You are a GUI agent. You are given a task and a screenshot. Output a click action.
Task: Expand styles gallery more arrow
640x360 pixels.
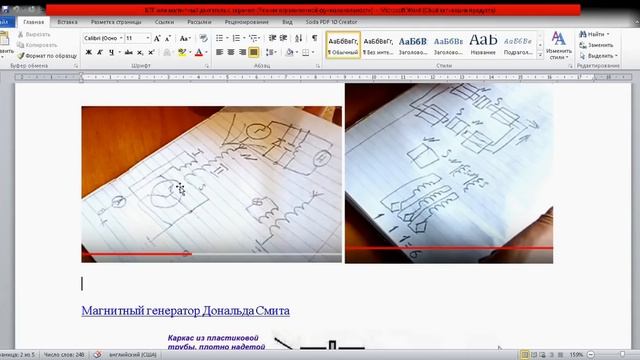pos(540,54)
